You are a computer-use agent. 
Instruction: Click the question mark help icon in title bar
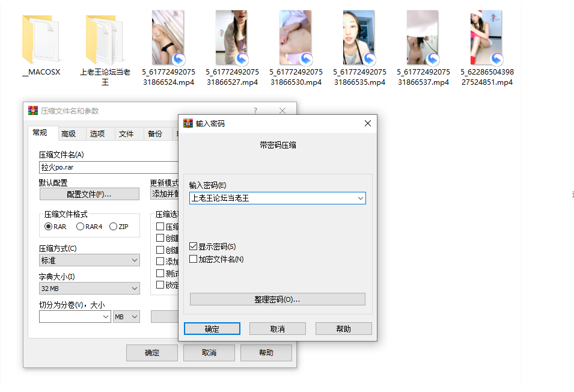255,111
